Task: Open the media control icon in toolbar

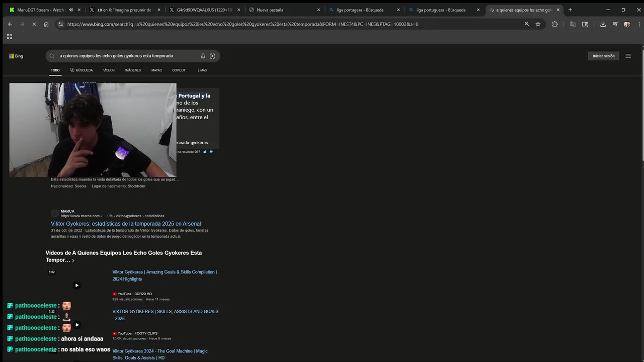Action: [615, 24]
